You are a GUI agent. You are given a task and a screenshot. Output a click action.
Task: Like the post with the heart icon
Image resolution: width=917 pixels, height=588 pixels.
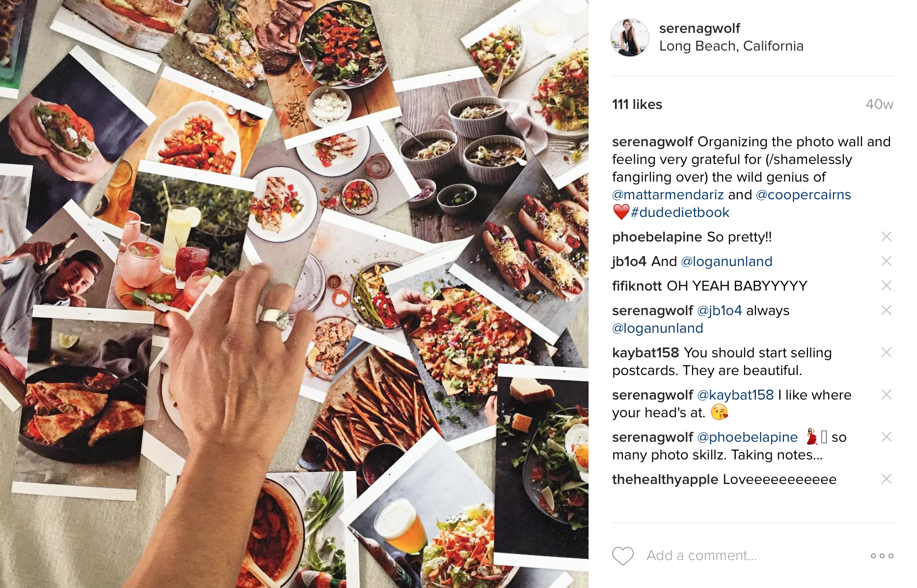pyautogui.click(x=623, y=556)
